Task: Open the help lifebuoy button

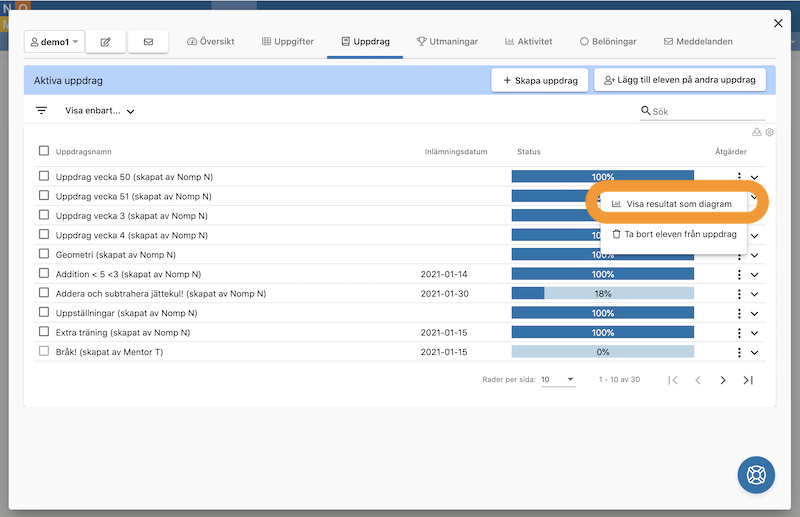Action: pyautogui.click(x=756, y=475)
